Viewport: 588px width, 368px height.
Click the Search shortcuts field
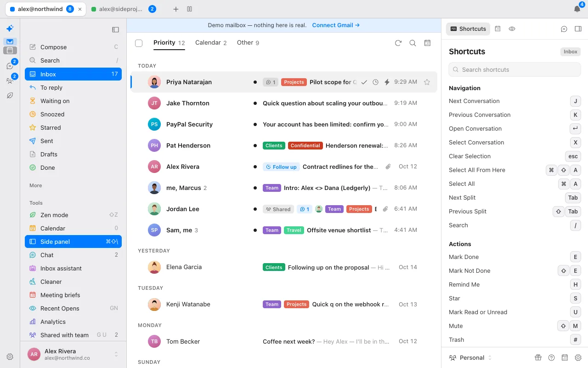[514, 69]
